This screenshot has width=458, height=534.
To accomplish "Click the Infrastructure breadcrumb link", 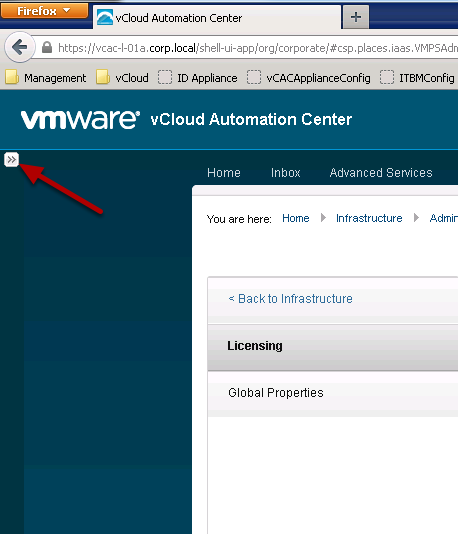I will [x=369, y=218].
